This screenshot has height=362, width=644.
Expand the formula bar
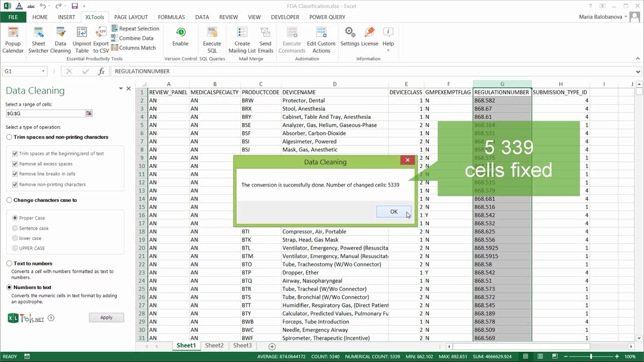click(638, 71)
